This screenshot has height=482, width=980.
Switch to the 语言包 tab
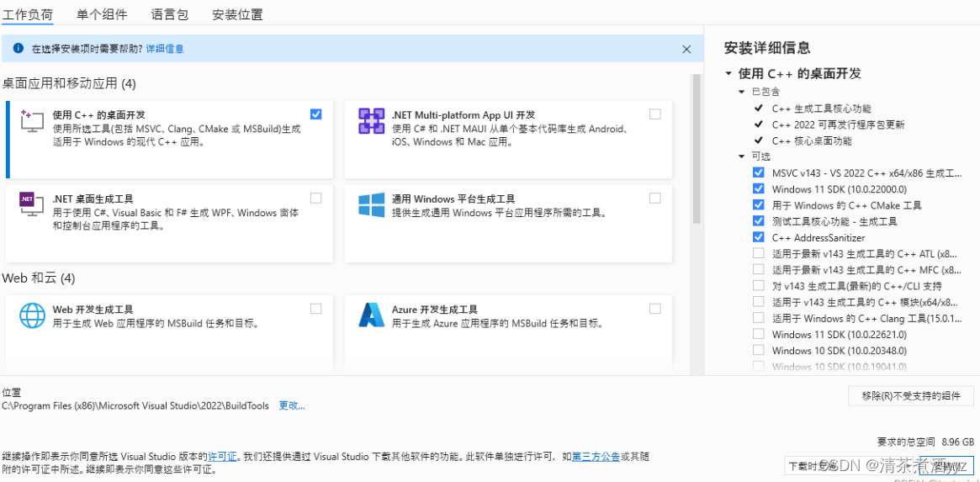pos(169,14)
